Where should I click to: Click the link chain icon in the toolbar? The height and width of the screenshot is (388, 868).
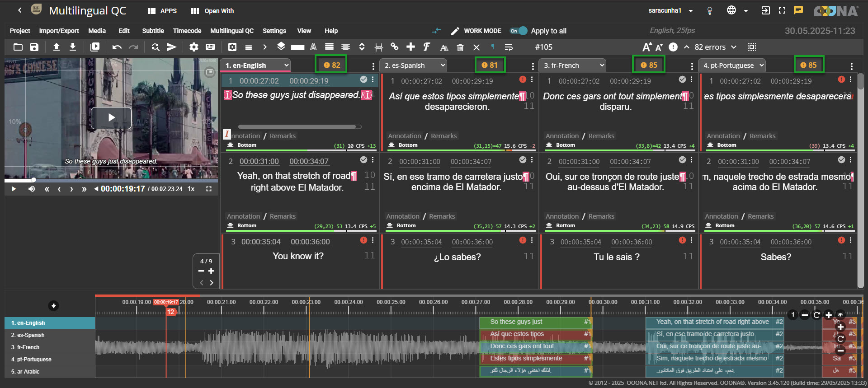tap(395, 47)
